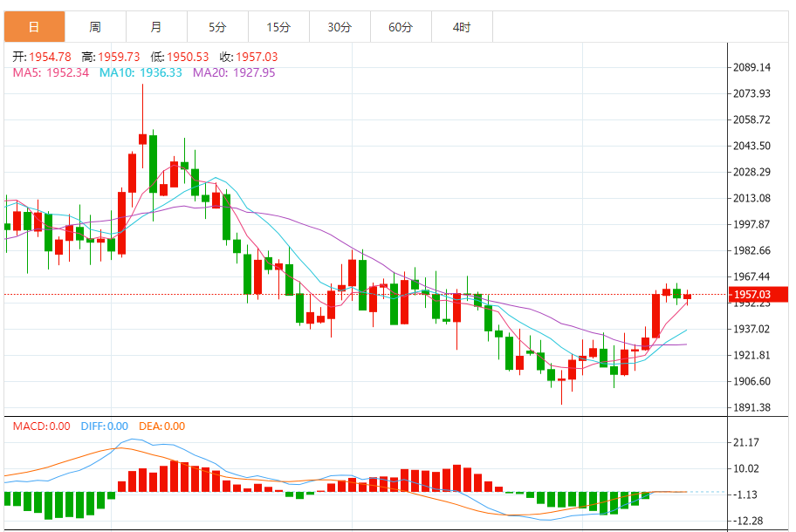The height and width of the screenshot is (532, 796).
Task: Select the 日 daily chart tab
Action: coord(35,27)
